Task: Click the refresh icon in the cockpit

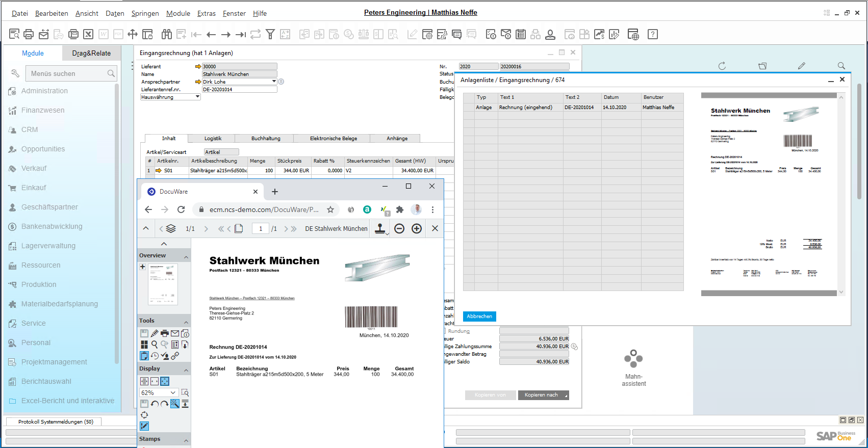Action: coord(722,66)
